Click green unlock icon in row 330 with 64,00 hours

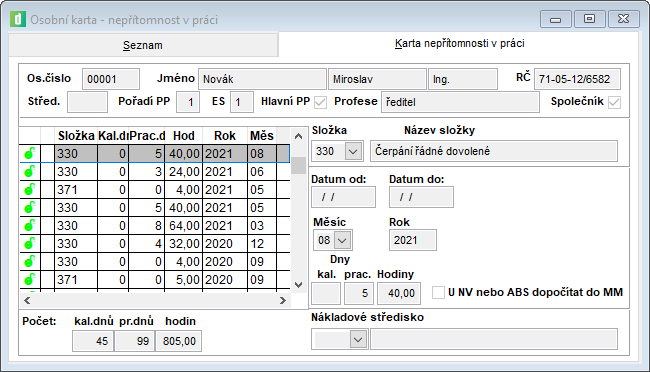tap(29, 226)
